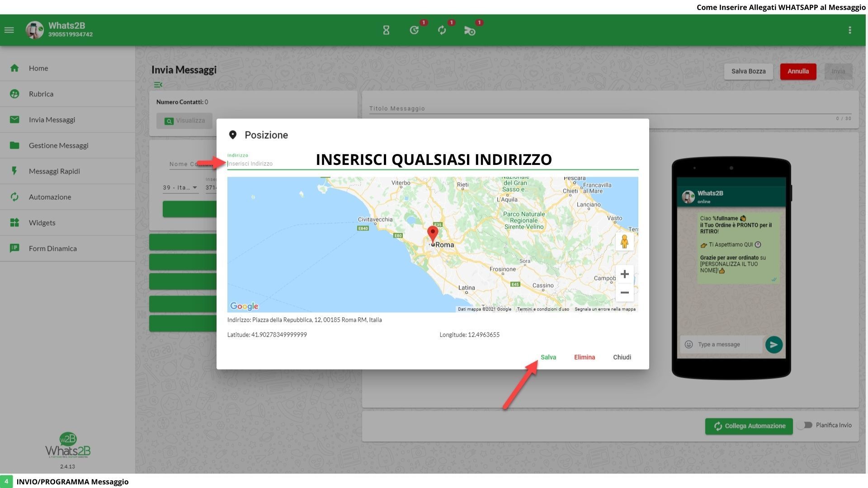This screenshot has height=488, width=868.
Task: Click the Whats2B logo in the sidebar
Action: click(68, 446)
